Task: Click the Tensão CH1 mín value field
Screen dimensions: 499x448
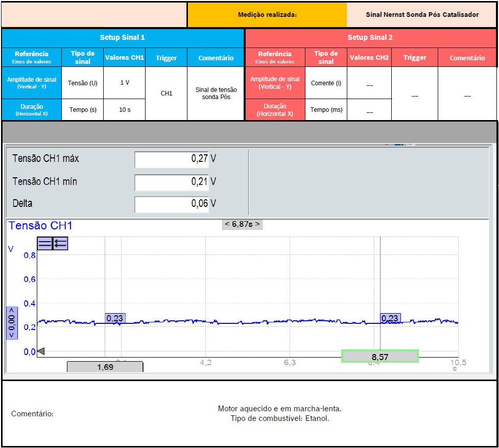Action: pyautogui.click(x=172, y=181)
